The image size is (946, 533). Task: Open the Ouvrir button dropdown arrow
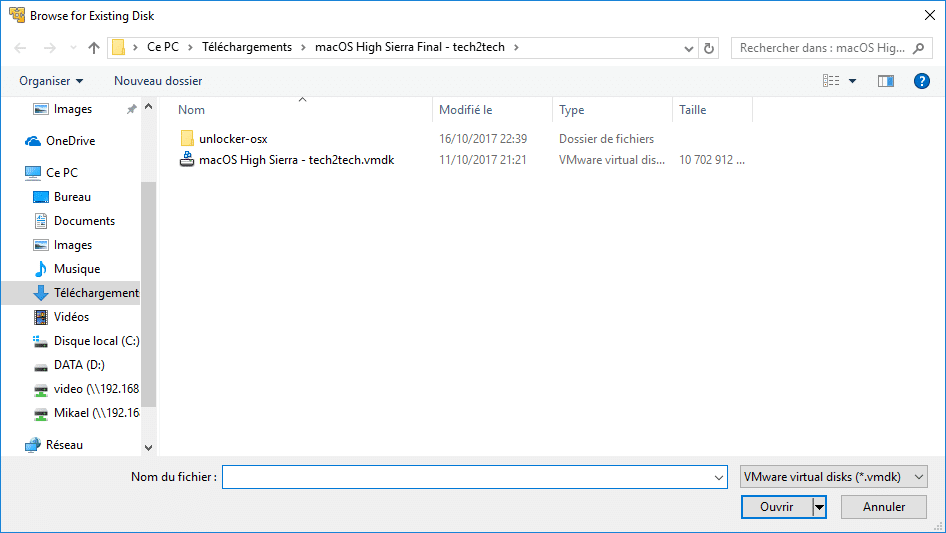(x=819, y=507)
